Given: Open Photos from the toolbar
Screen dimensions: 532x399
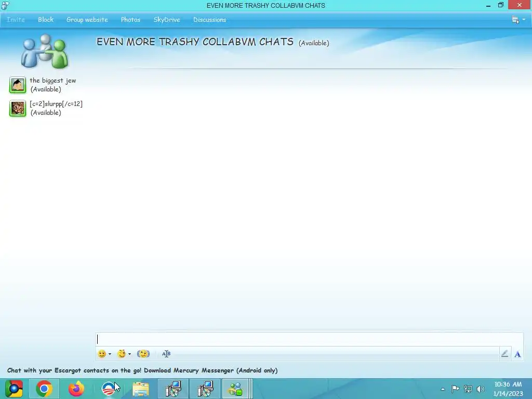Looking at the screenshot, I should (130, 20).
